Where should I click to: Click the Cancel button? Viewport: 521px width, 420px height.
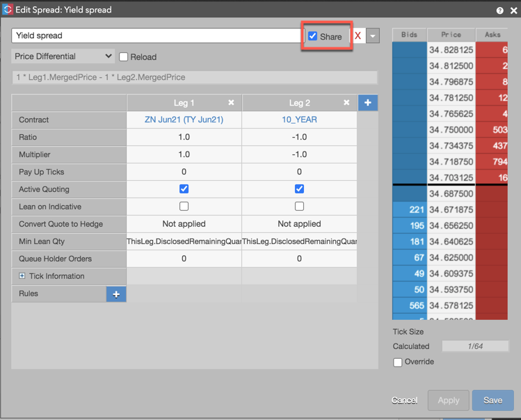coord(404,401)
